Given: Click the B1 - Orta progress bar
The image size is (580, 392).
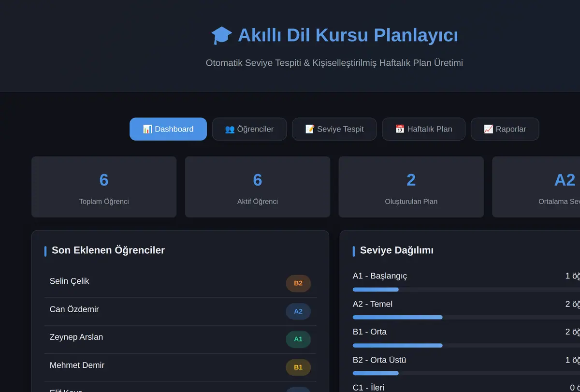Looking at the screenshot, I should pos(466,346).
